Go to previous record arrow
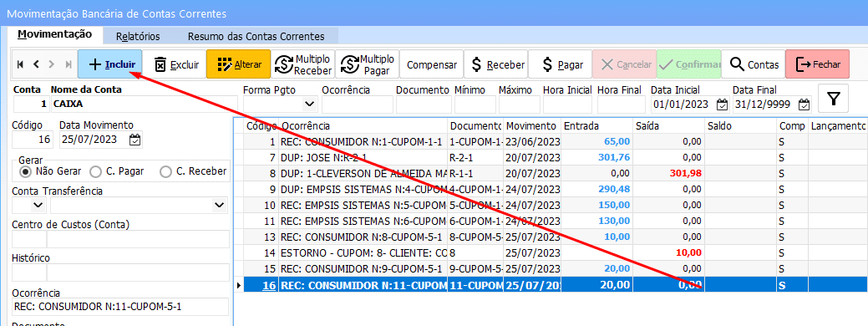This screenshot has width=868, height=326. [x=36, y=64]
